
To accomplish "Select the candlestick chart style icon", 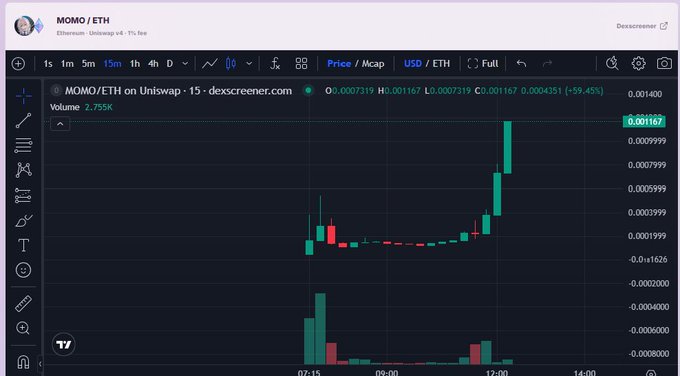I will (231, 64).
